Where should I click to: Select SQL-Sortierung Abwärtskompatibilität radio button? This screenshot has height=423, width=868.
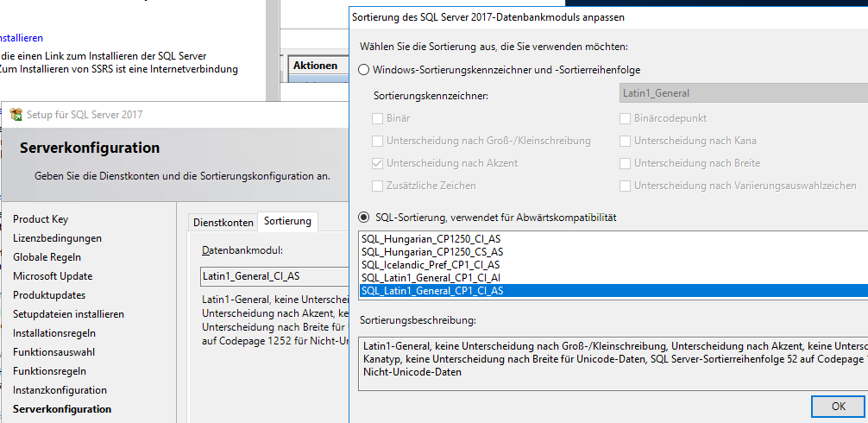coord(364,218)
